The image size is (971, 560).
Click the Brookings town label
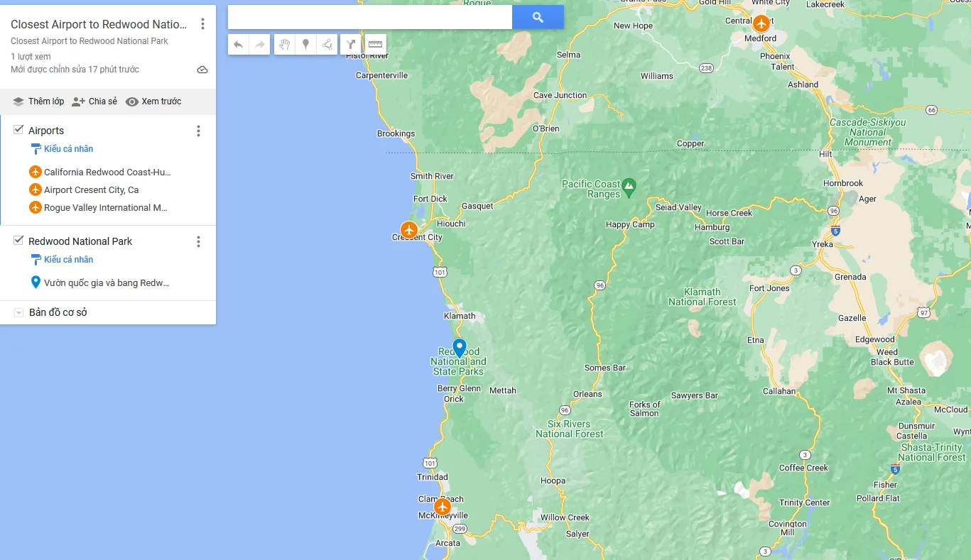pyautogui.click(x=396, y=133)
